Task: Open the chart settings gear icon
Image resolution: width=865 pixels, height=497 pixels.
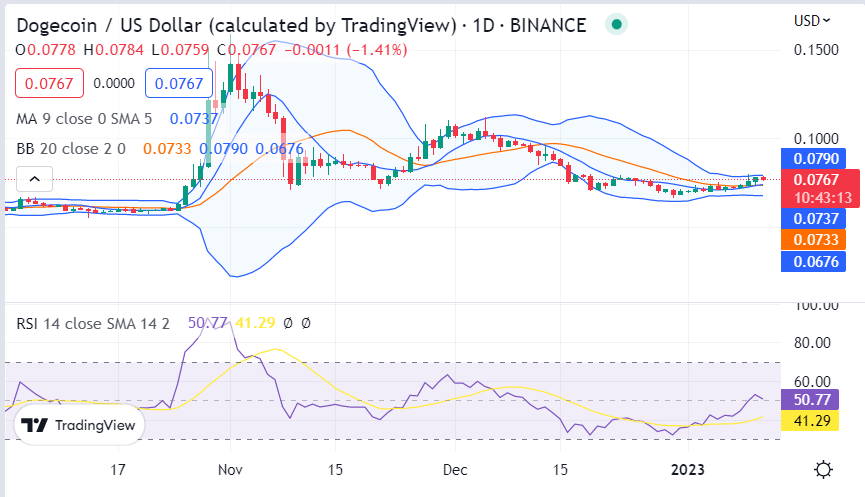Action: [823, 469]
